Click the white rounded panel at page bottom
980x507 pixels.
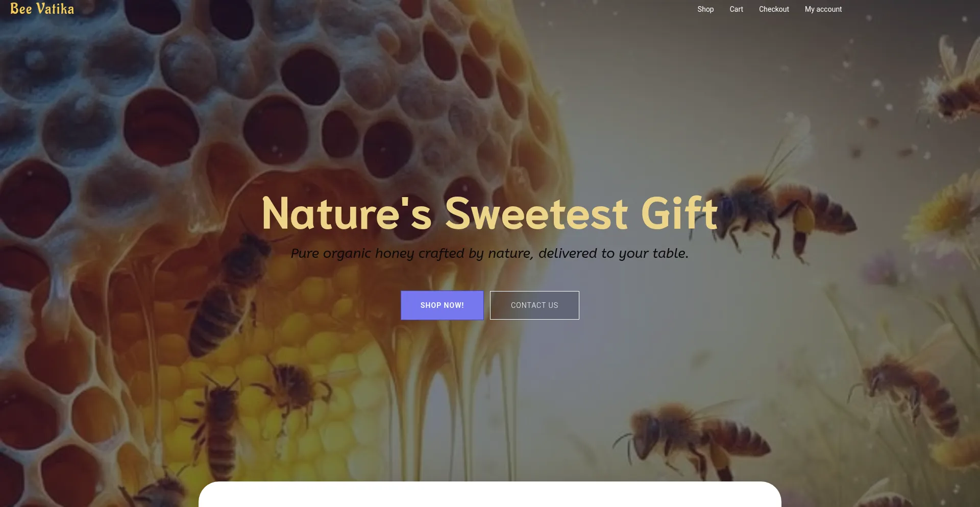pos(489,494)
